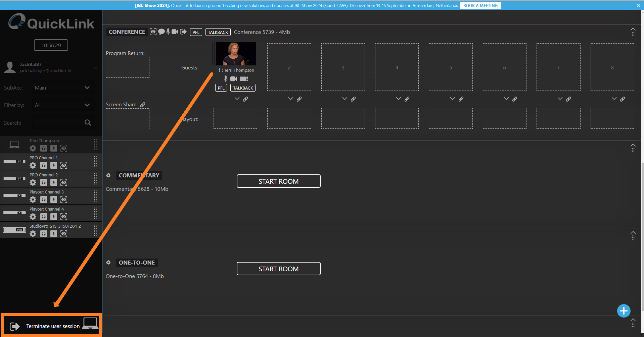This screenshot has height=337, width=644.
Task: Click Terminate user session
Action: click(53, 326)
